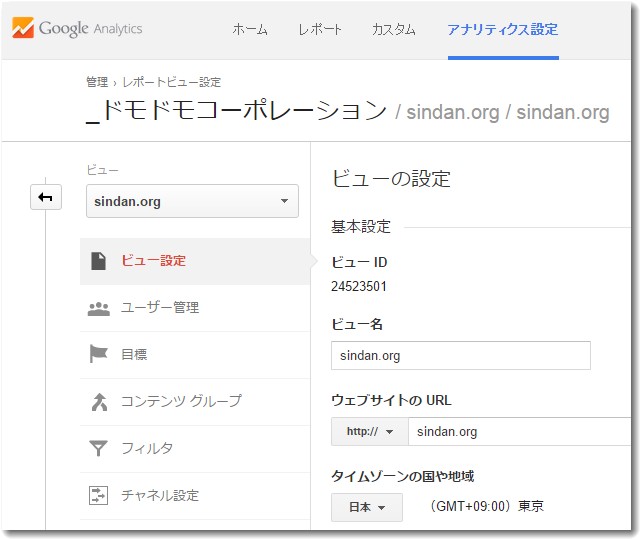640x539 pixels.
Task: Go to the レポート tab
Action: pos(320,29)
